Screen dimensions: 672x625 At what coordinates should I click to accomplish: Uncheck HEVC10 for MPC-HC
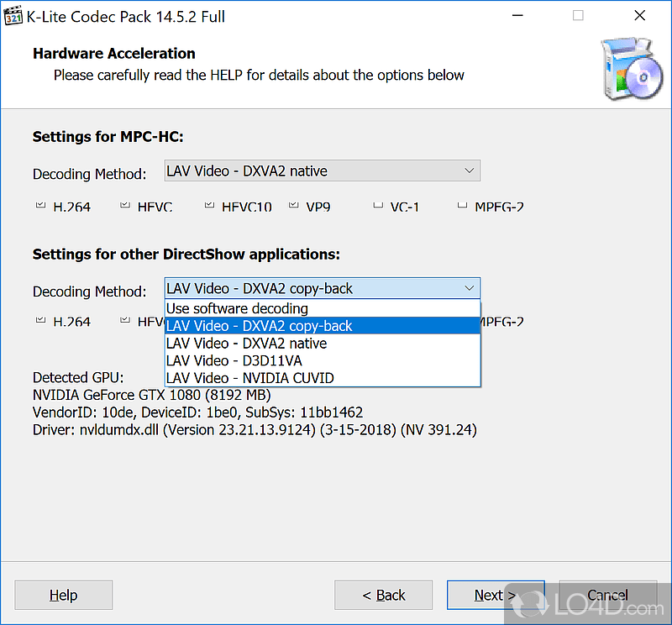pyautogui.click(x=208, y=203)
